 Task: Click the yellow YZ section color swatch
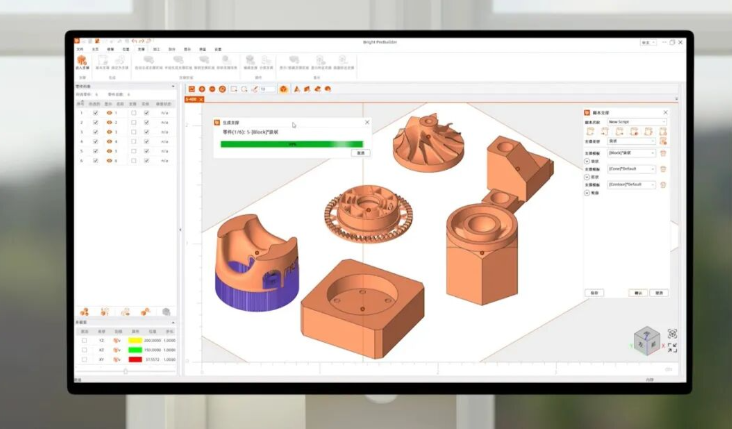tap(135, 341)
